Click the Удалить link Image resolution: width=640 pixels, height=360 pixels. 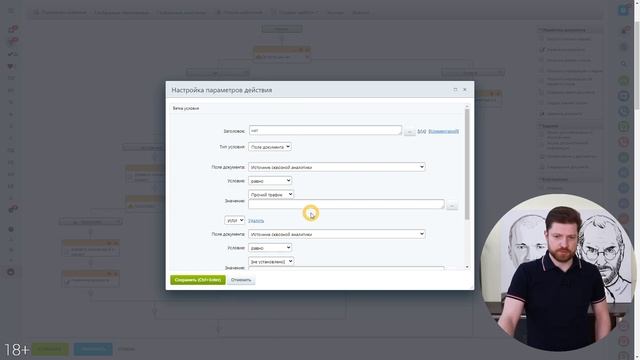point(256,220)
